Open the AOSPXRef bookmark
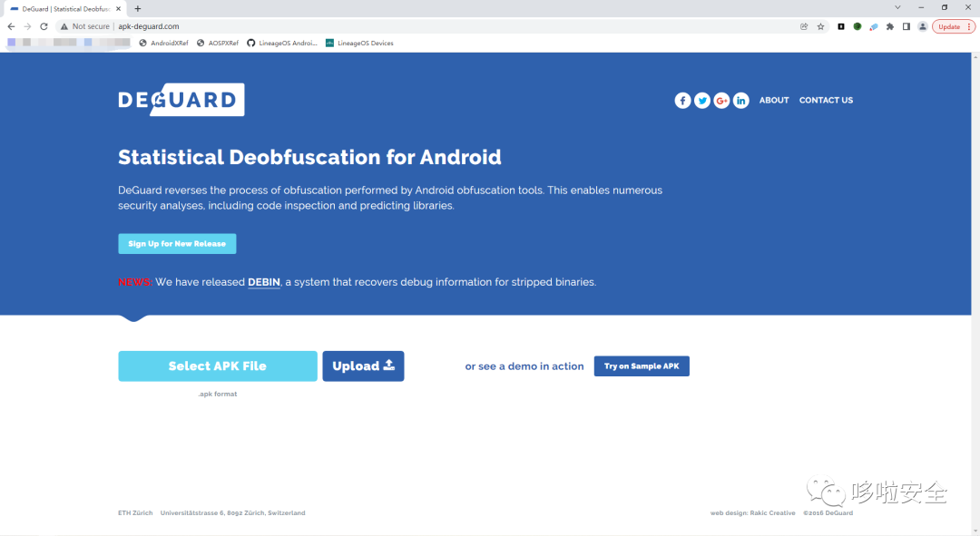The height and width of the screenshot is (536, 980). point(218,44)
